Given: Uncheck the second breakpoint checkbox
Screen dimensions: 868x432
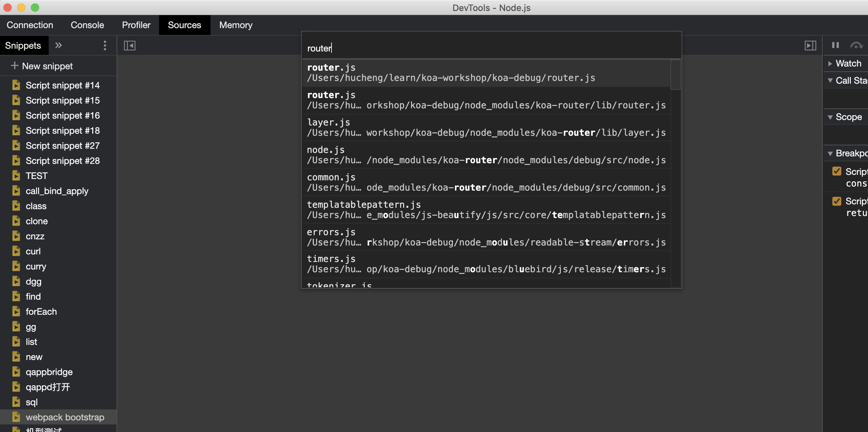Looking at the screenshot, I should tap(837, 201).
